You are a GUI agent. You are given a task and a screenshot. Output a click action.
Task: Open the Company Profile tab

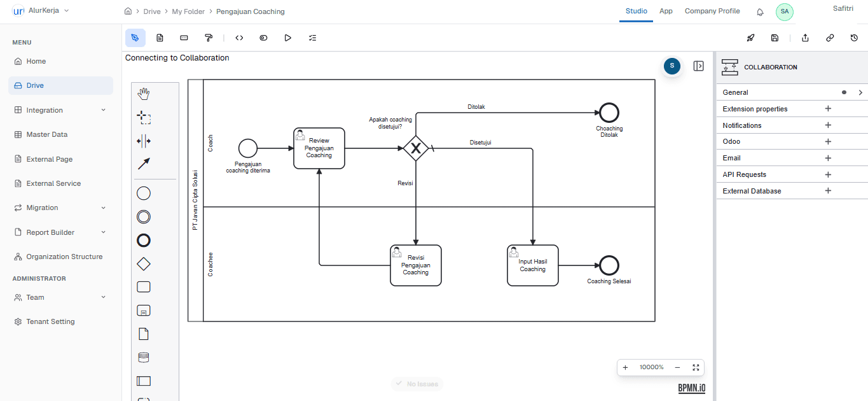pyautogui.click(x=712, y=11)
